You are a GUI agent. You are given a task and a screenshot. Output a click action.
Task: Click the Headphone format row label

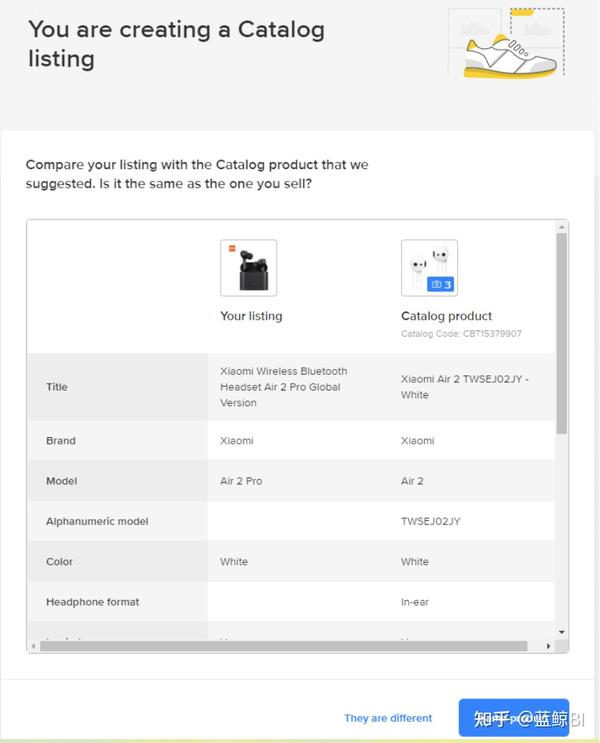pyautogui.click(x=93, y=602)
